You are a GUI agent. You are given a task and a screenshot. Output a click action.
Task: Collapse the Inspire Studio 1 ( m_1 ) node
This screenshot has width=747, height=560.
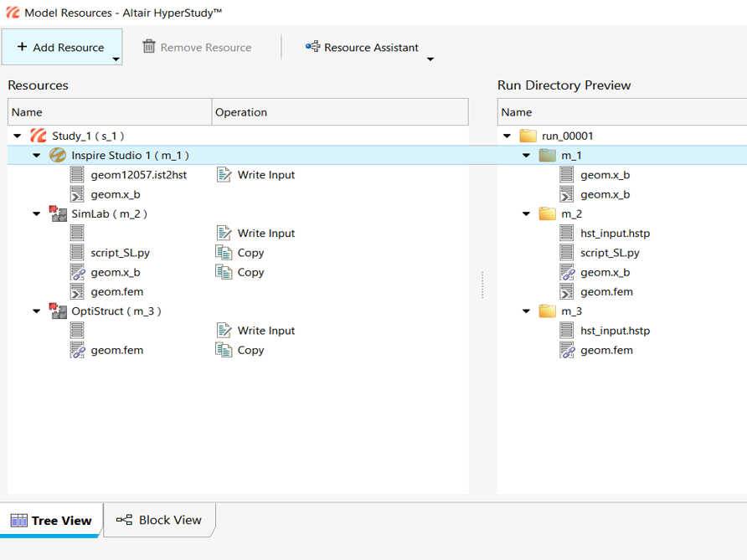coord(37,155)
